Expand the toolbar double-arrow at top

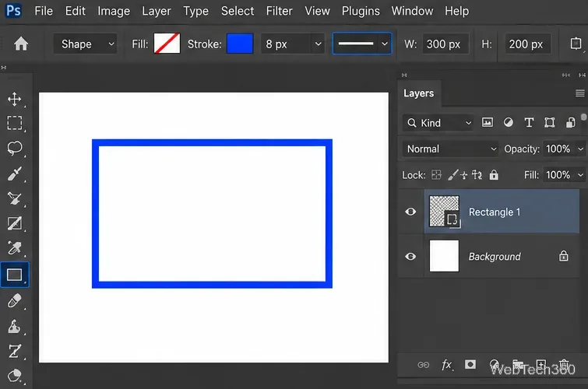point(4,68)
